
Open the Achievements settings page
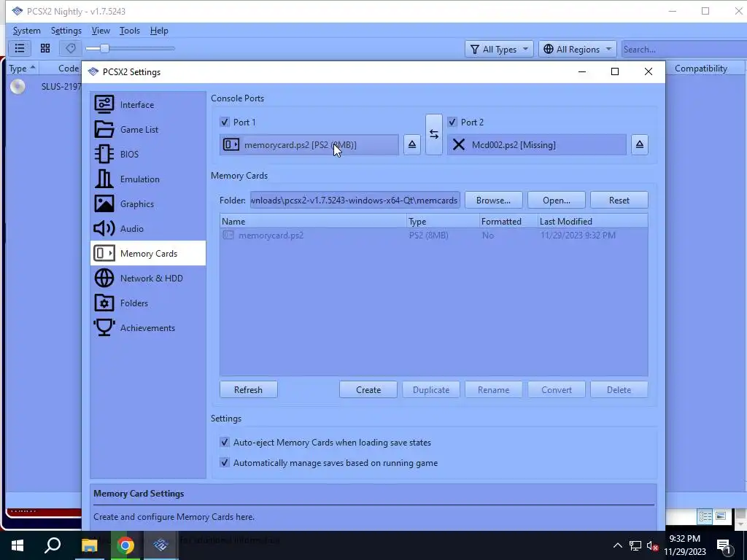click(x=147, y=327)
